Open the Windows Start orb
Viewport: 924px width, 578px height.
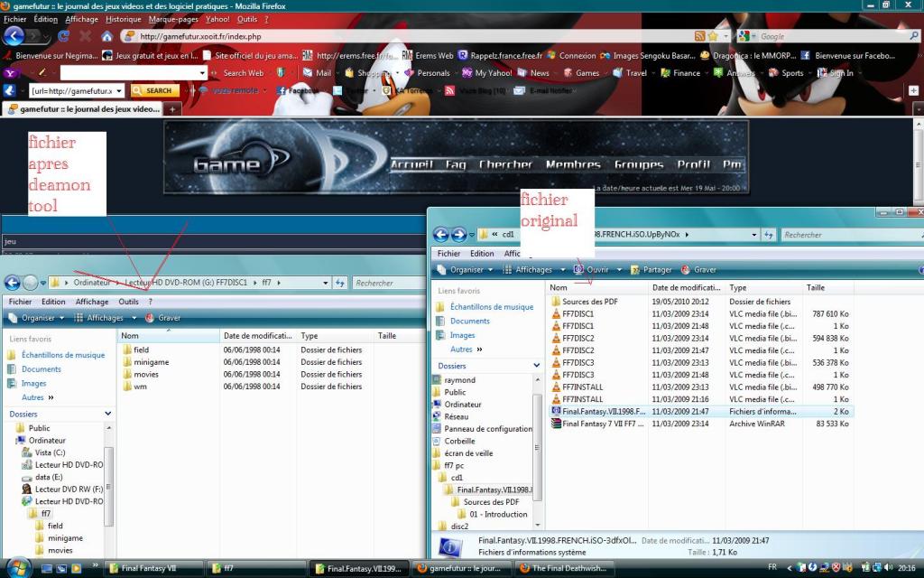pos(18,567)
